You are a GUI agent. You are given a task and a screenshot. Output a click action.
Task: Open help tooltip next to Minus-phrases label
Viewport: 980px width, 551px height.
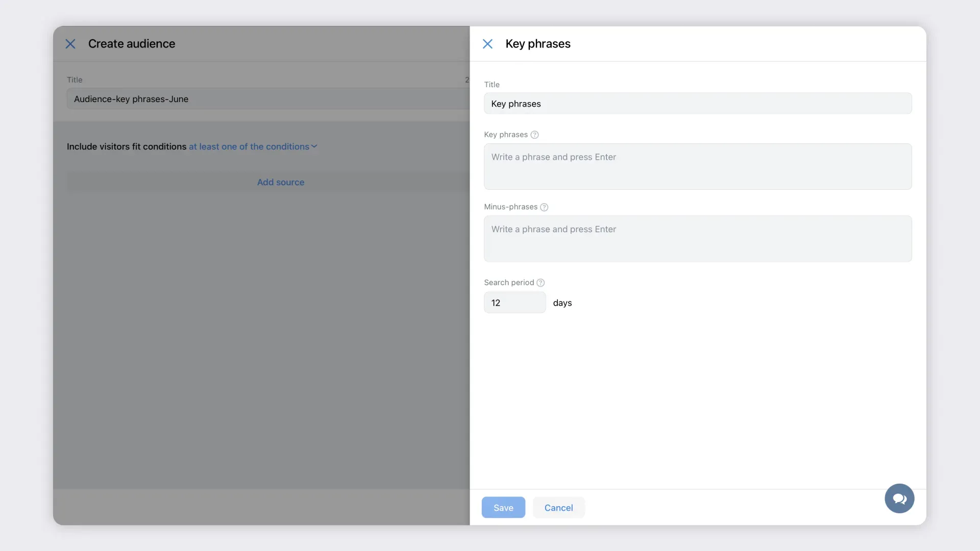(544, 207)
